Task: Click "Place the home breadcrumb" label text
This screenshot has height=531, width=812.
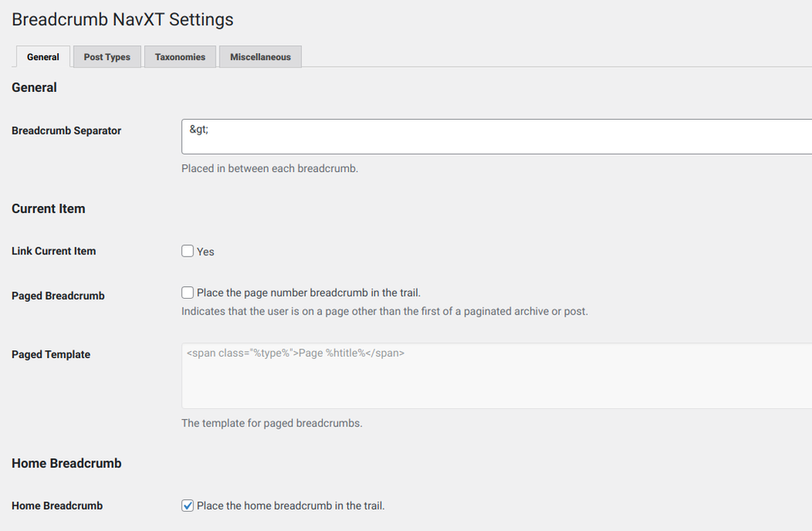Action: pyautogui.click(x=290, y=506)
